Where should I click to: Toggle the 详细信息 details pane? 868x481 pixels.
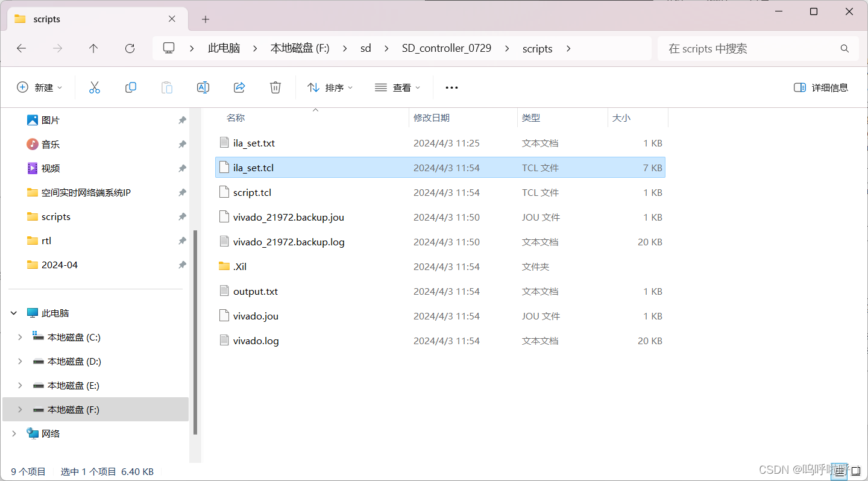821,87
